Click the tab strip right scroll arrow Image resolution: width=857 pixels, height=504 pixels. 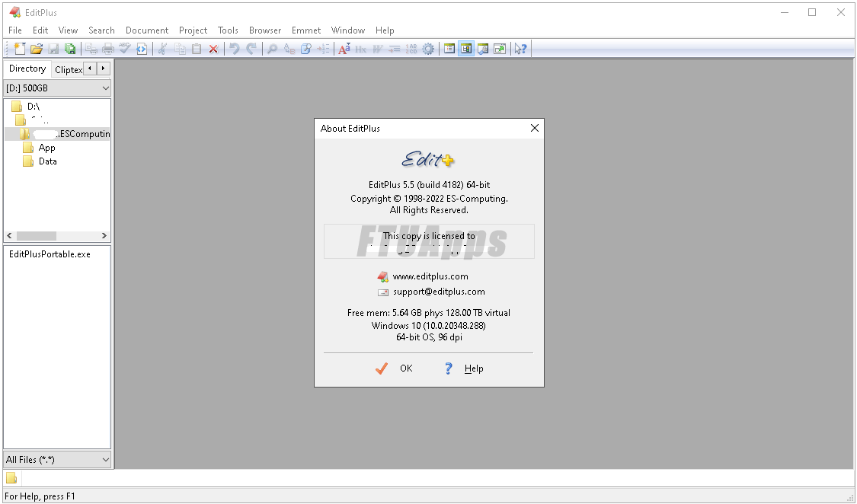coord(104,69)
